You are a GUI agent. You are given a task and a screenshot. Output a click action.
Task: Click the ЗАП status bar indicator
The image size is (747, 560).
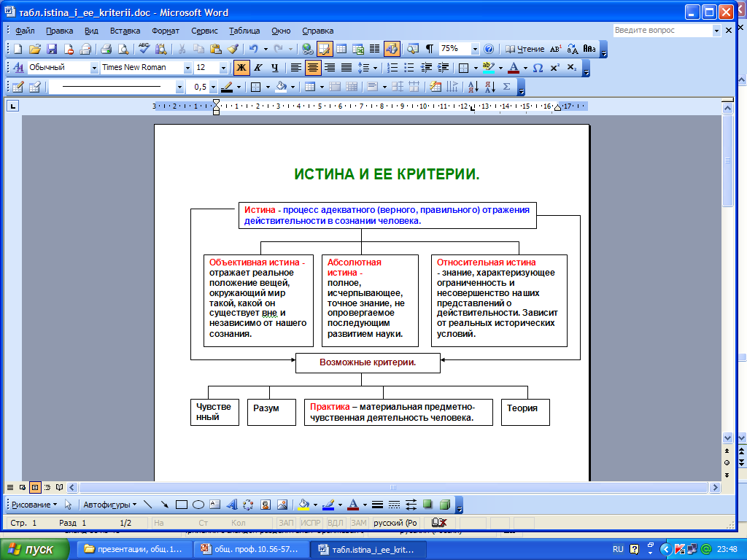click(286, 523)
